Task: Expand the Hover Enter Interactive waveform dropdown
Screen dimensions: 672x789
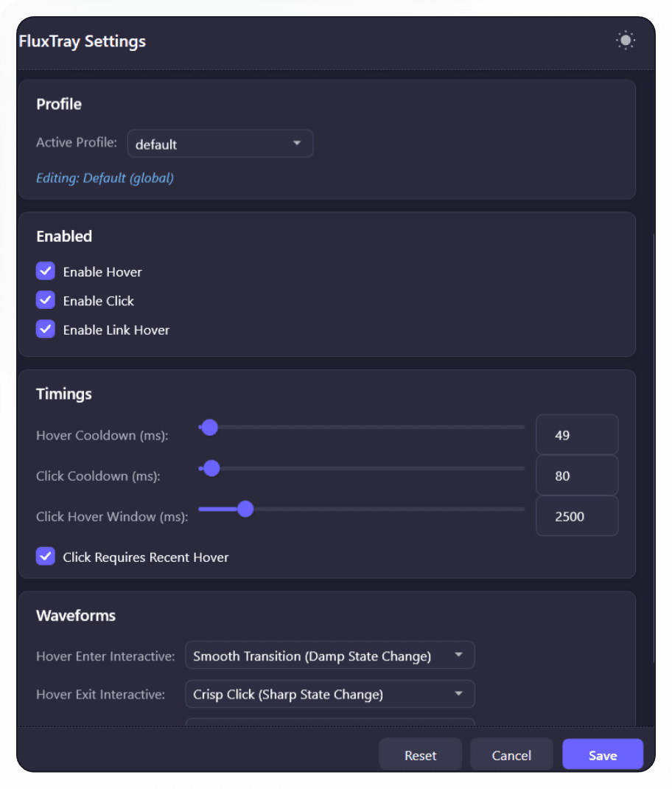Action: click(329, 655)
